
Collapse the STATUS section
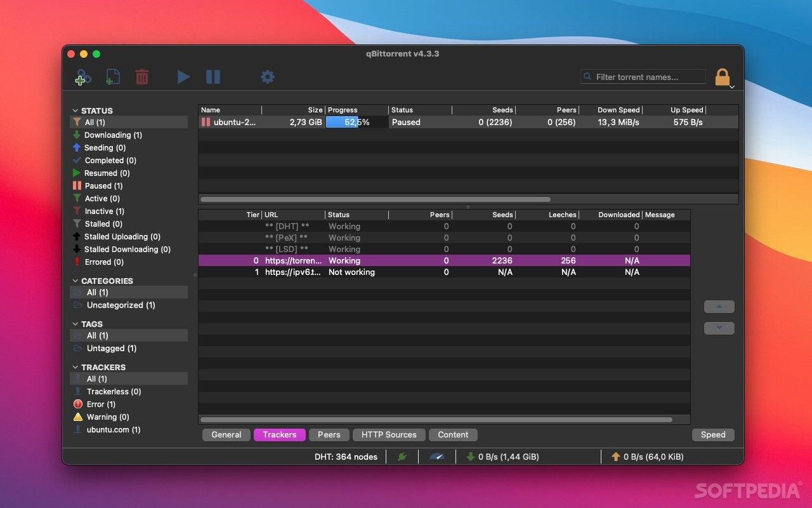tap(75, 110)
